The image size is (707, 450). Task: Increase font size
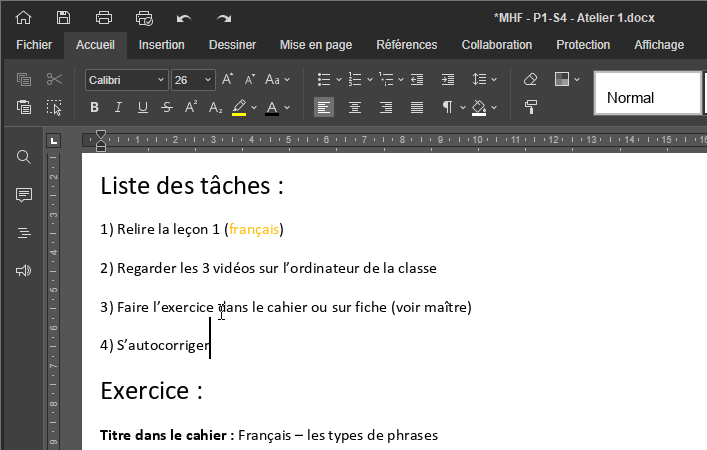coord(227,80)
